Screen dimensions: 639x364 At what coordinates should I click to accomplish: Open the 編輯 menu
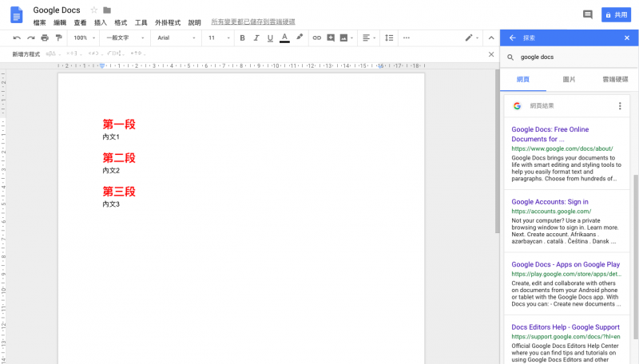[x=60, y=23]
